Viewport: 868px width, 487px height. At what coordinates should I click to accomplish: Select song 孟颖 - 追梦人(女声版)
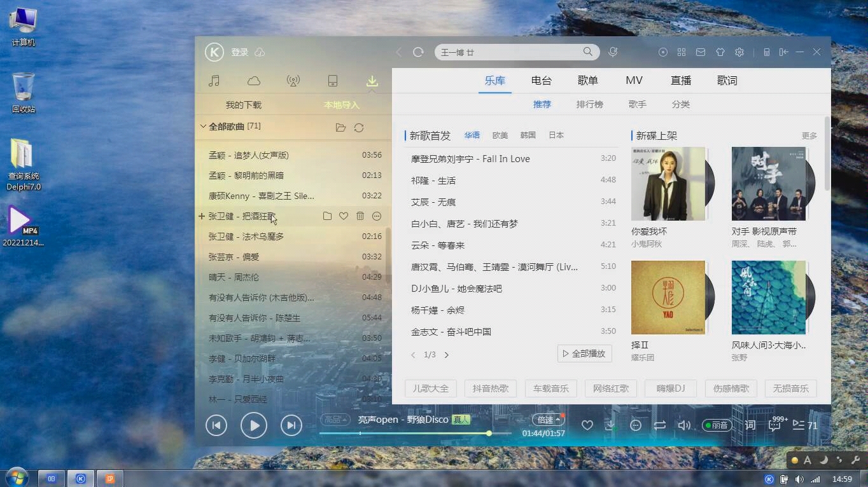point(293,155)
